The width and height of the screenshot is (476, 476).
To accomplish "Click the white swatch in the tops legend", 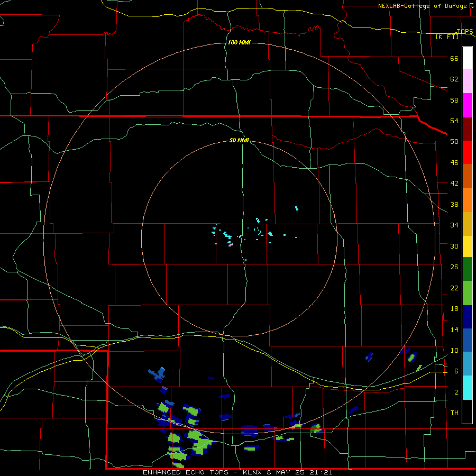I will 467,58.
